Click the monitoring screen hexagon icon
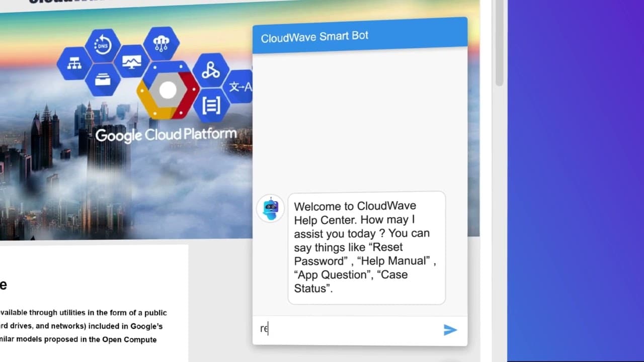This screenshot has height=362, width=644. (131, 61)
